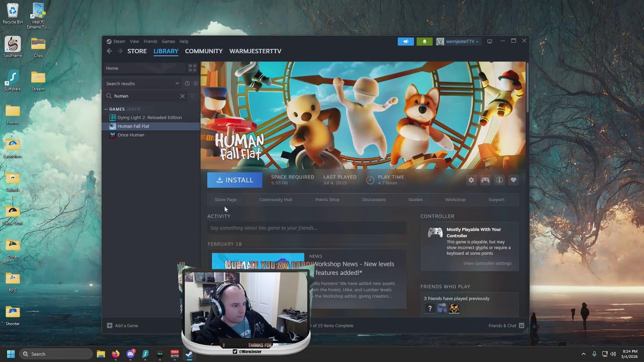Open the Points Shop link
This screenshot has width=644, height=362.
pyautogui.click(x=327, y=200)
